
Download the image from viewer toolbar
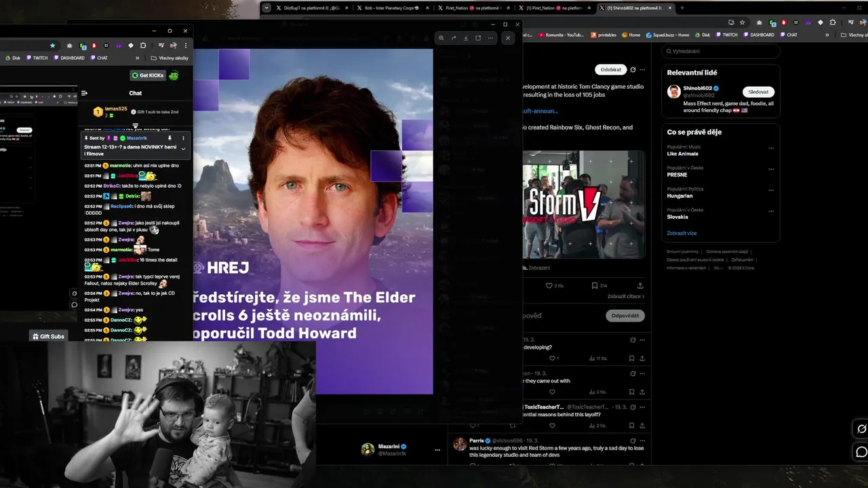466,38
